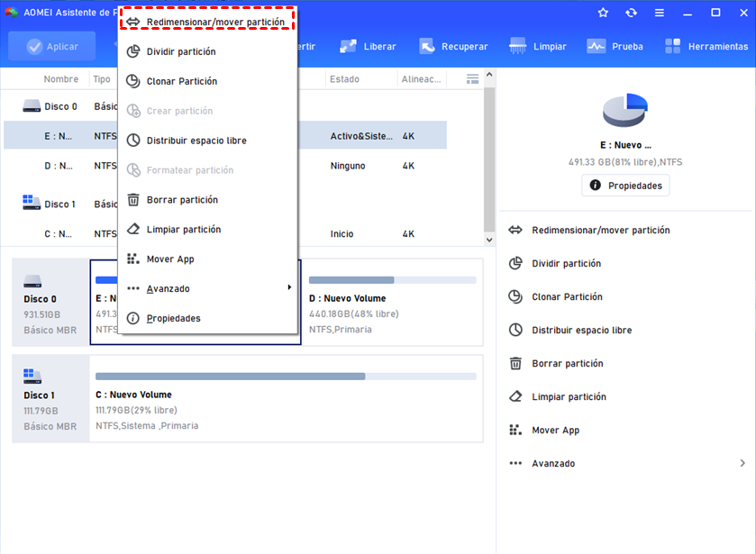The height and width of the screenshot is (554, 756).
Task: Click the Alineac... column header
Action: [x=421, y=79]
